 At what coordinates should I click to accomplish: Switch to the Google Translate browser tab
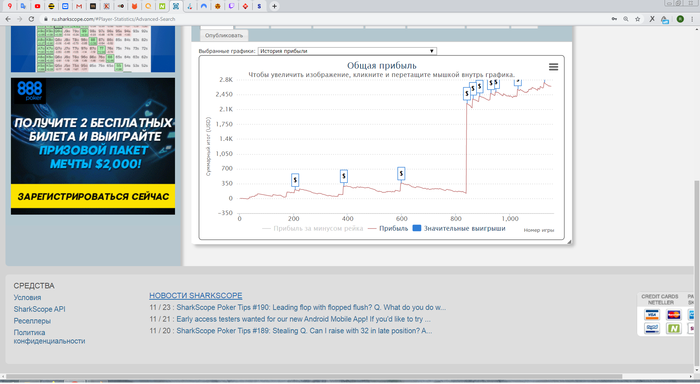23,6
